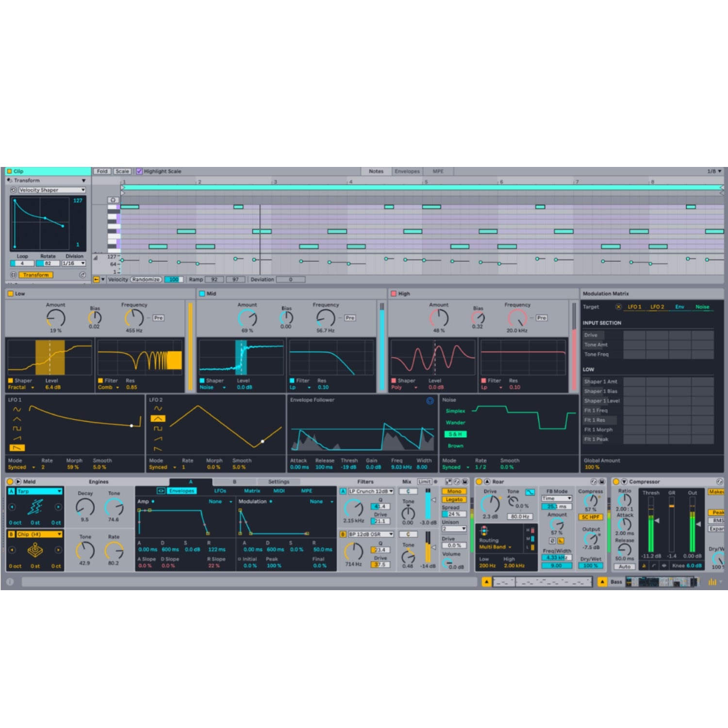This screenshot has height=728, width=728.
Task: Click the Dry/Wet 100% slider on Roar
Action: coord(591,565)
